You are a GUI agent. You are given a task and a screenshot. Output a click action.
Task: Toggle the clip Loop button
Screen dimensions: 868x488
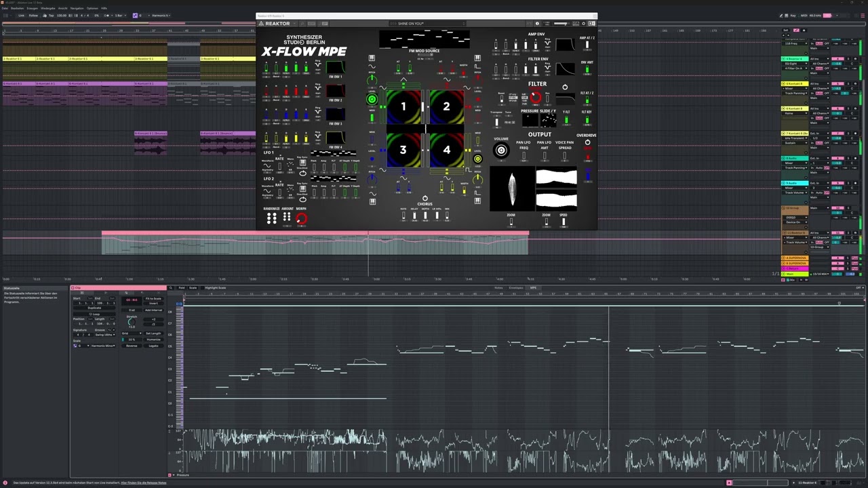pos(94,314)
